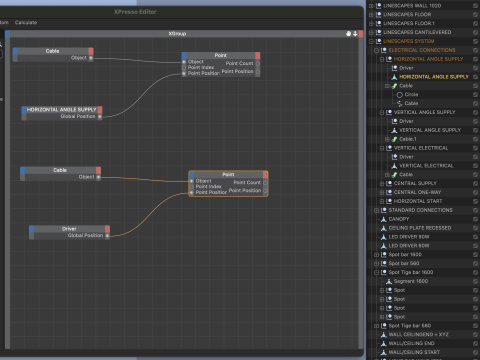Toggle check mark for STANDARD CONNECTIONS

475,210
